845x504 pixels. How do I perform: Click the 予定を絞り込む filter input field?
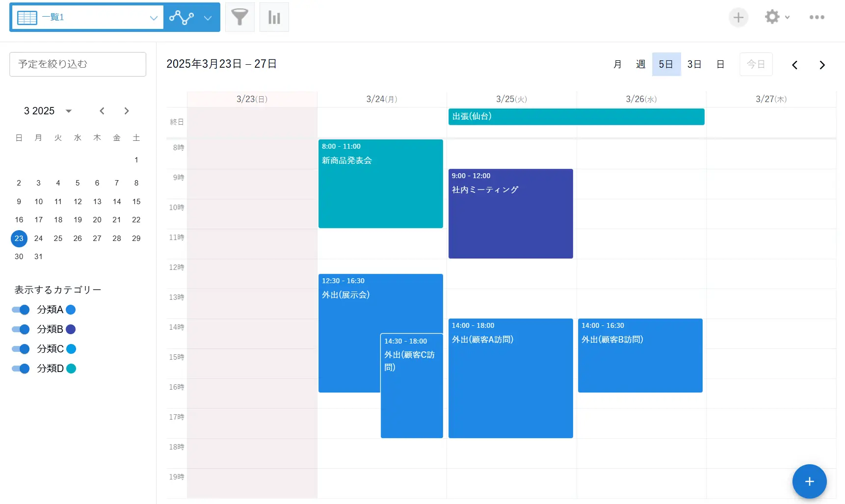[x=78, y=64]
